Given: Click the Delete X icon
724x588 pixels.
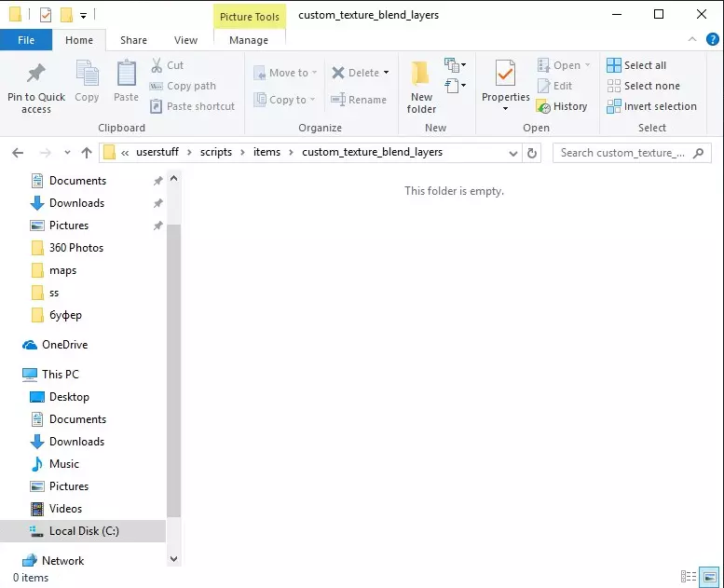Looking at the screenshot, I should click(x=338, y=73).
